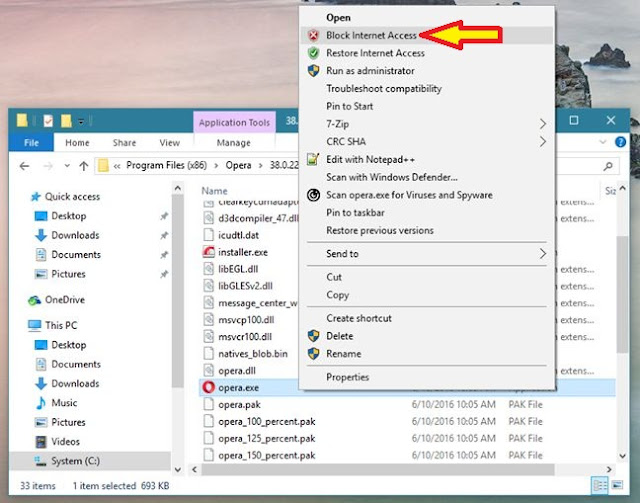Open the Share ribbon tab

124,142
